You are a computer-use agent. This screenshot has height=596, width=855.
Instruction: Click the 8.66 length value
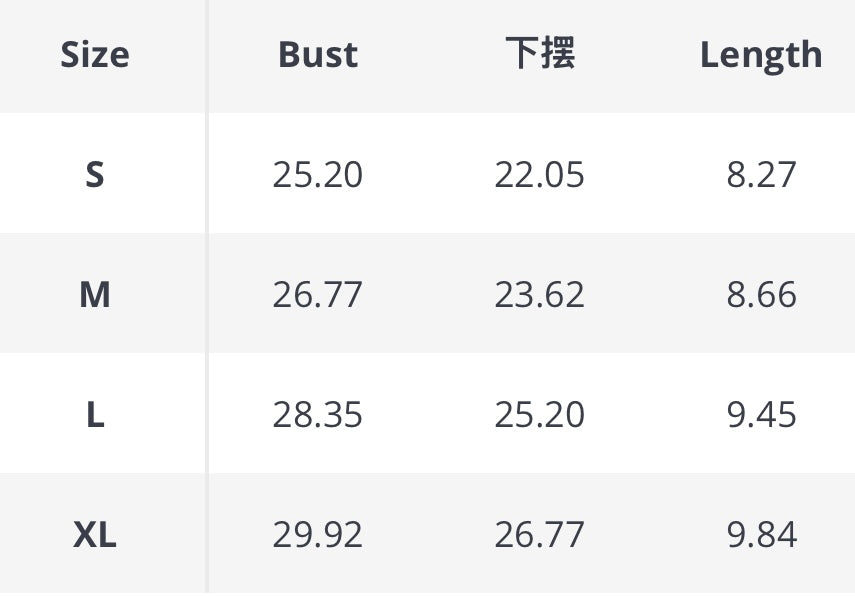[x=761, y=295]
